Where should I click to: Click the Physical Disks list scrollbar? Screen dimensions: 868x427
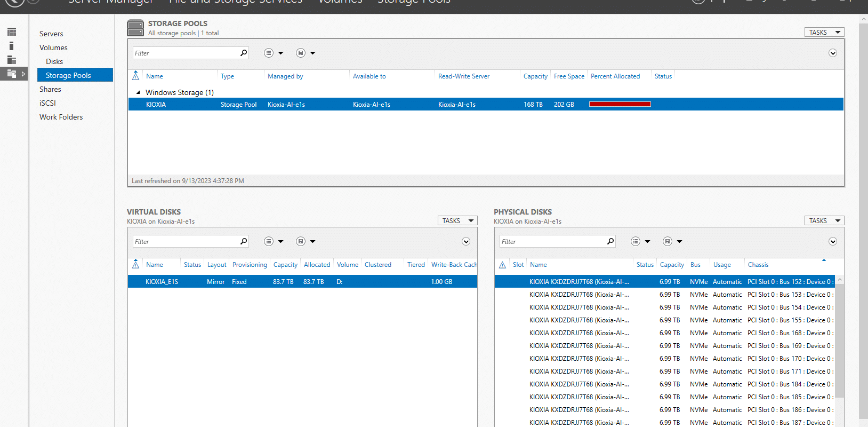pyautogui.click(x=840, y=342)
